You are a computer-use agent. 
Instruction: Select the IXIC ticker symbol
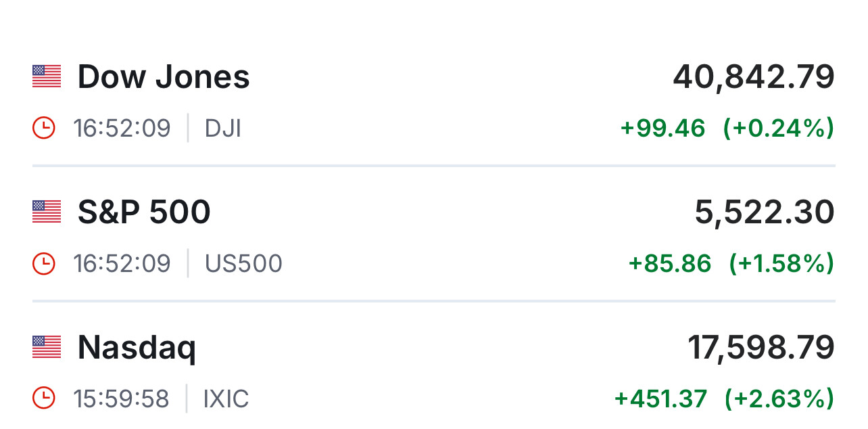[226, 399]
